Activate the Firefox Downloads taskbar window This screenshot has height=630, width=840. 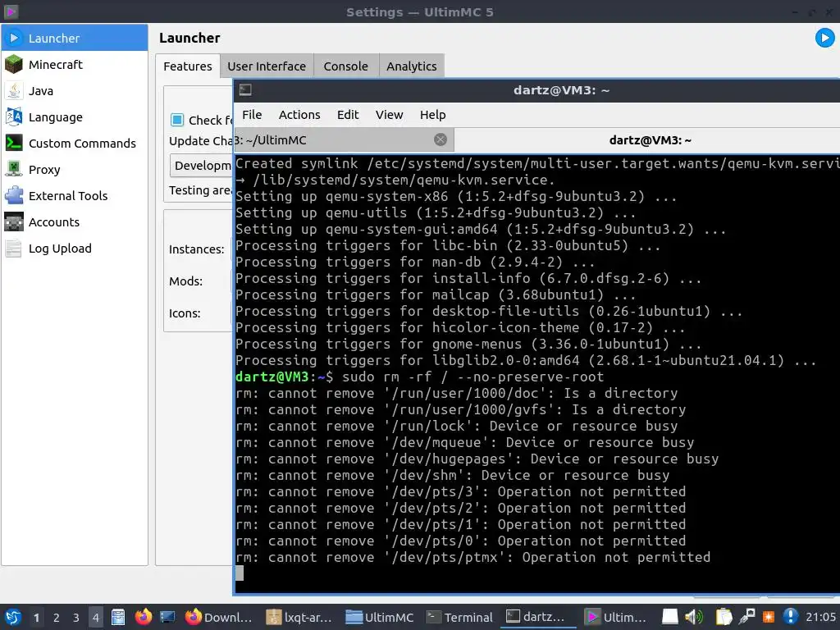218,617
